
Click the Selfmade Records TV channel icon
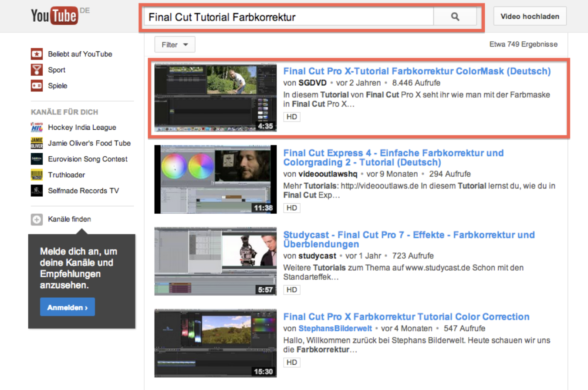pos(37,191)
